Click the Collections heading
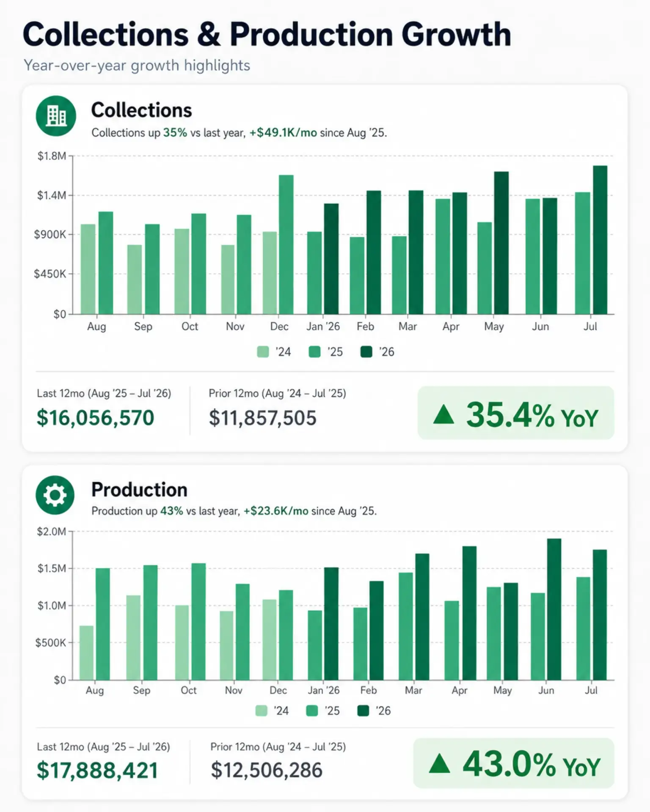This screenshot has width=650, height=812. click(x=141, y=110)
